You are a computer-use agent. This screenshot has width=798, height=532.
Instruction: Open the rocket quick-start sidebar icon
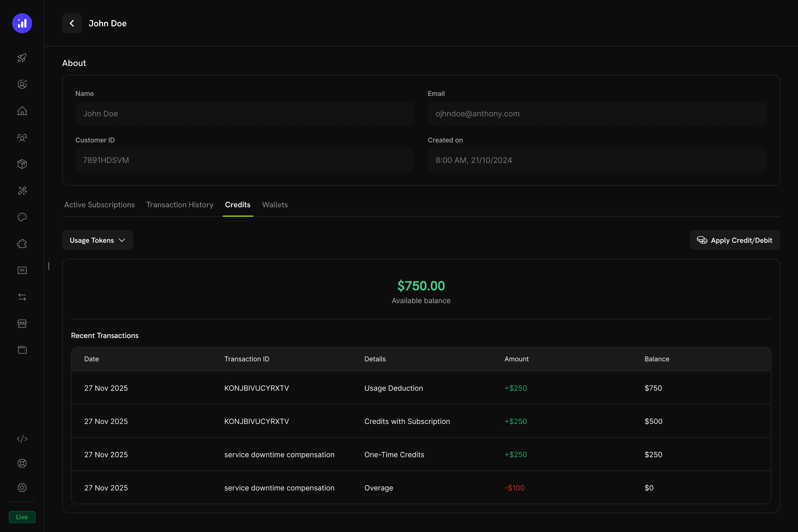(22, 58)
